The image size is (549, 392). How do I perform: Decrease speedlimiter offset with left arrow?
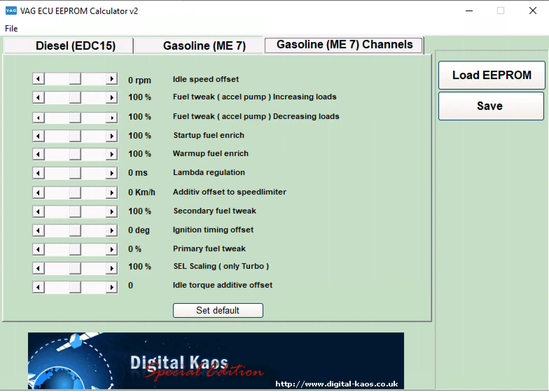(x=39, y=192)
